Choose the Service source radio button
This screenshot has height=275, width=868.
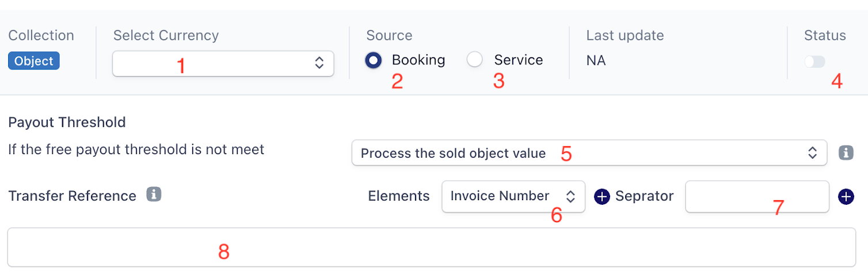pyautogui.click(x=475, y=60)
